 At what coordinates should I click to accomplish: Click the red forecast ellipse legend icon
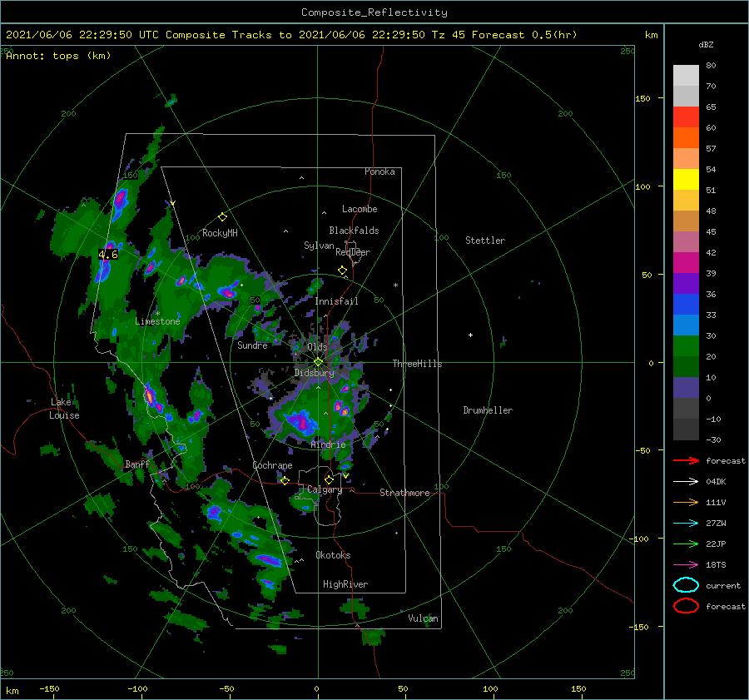coord(686,606)
